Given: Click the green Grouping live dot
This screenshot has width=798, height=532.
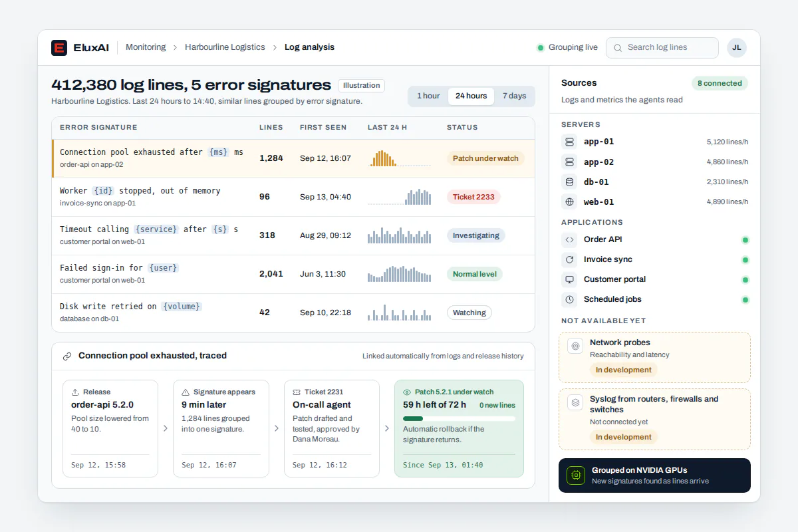Looking at the screenshot, I should [541, 48].
